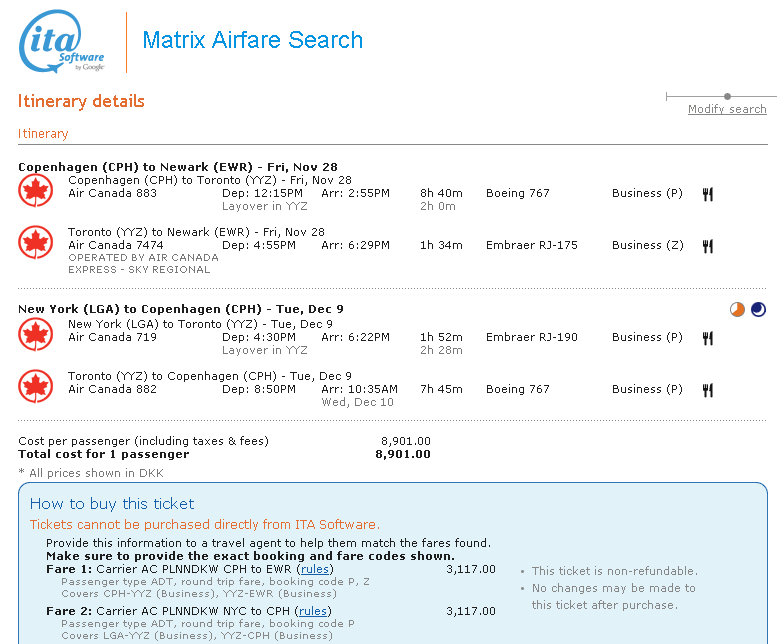The height and width of the screenshot is (644, 777).
Task: Click the meal icon for flight 883
Action: (x=708, y=194)
